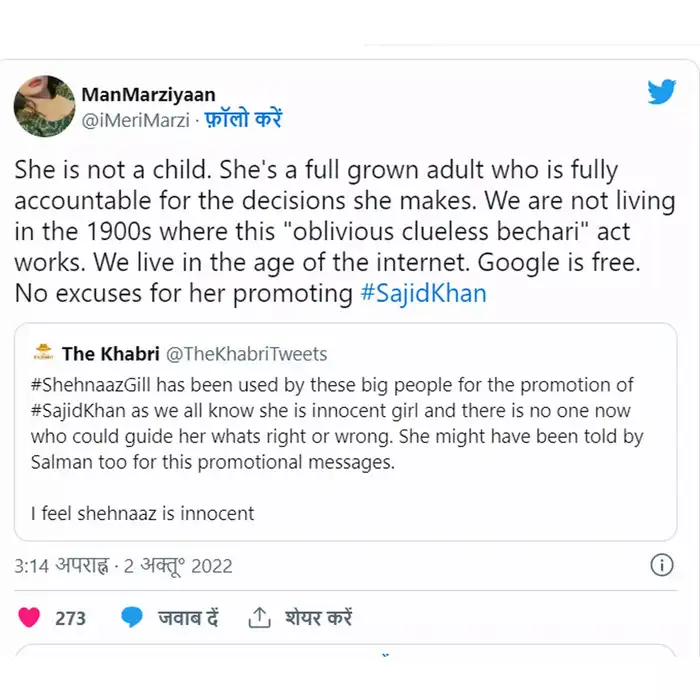The height and width of the screenshot is (700, 700).
Task: Click the 'I feel shehnaaz is innocent' line
Action: coord(142,513)
